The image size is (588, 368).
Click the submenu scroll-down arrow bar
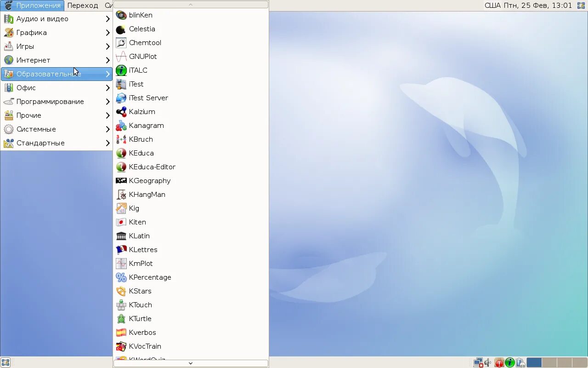(191, 363)
